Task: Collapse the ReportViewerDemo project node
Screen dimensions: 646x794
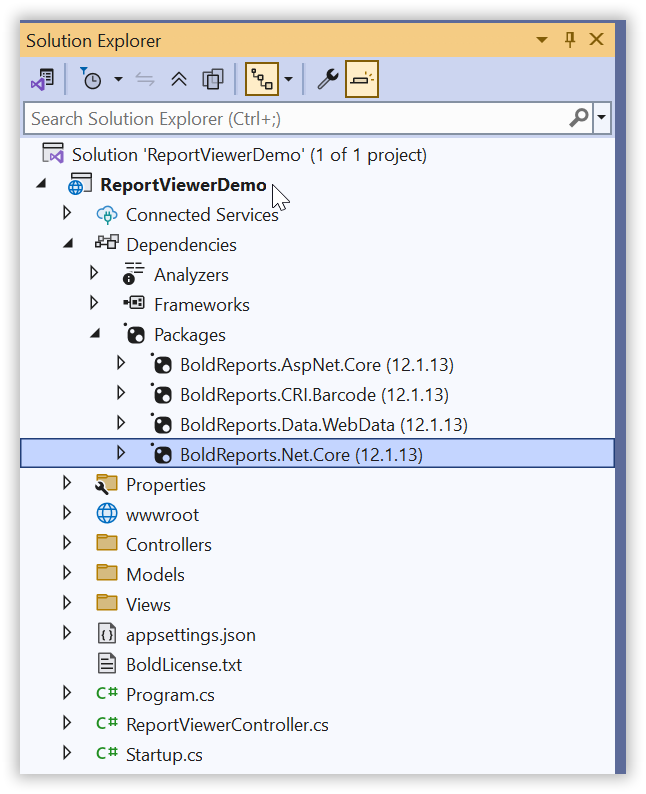Action: [x=42, y=184]
